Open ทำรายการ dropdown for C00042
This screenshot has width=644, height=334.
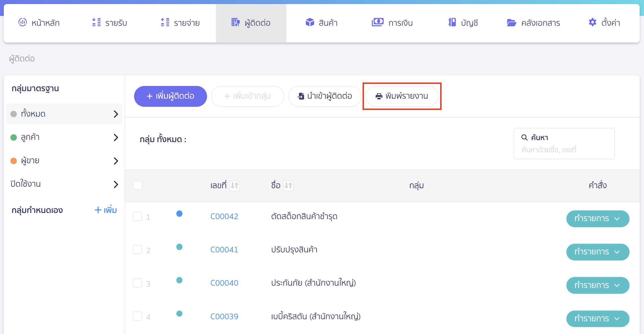(x=597, y=219)
